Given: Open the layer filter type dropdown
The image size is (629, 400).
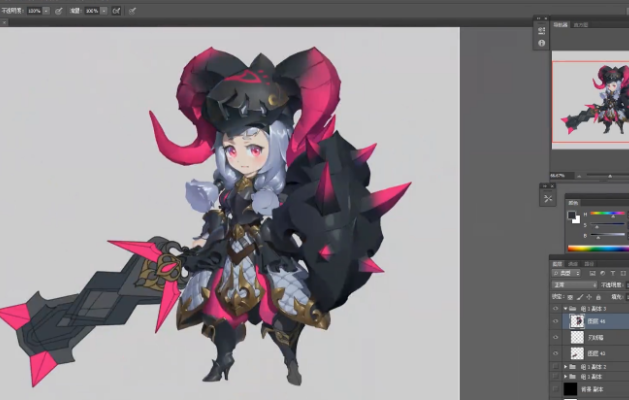Looking at the screenshot, I should [x=566, y=273].
